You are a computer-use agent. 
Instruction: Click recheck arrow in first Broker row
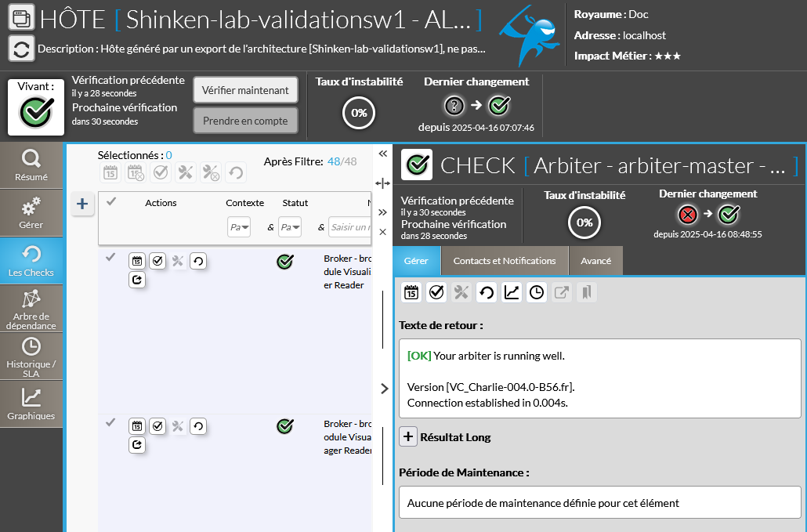[x=198, y=261]
